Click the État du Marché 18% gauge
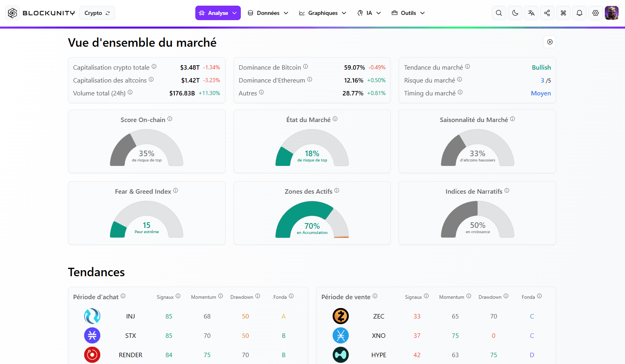Viewport: 625px width, 364px height. (x=312, y=148)
